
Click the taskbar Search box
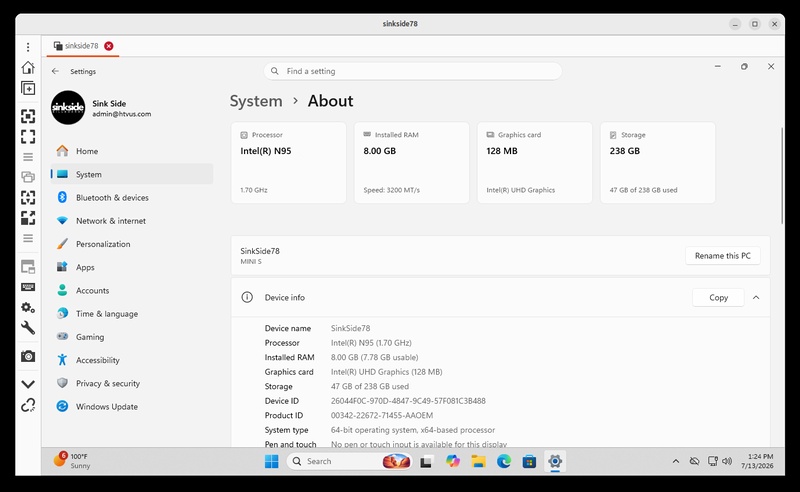click(x=349, y=461)
